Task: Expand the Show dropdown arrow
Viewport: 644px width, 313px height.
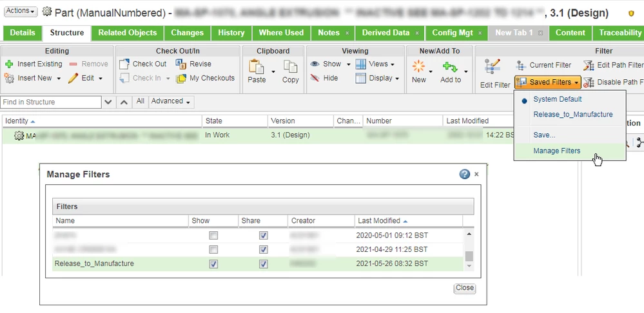Action: tap(348, 64)
